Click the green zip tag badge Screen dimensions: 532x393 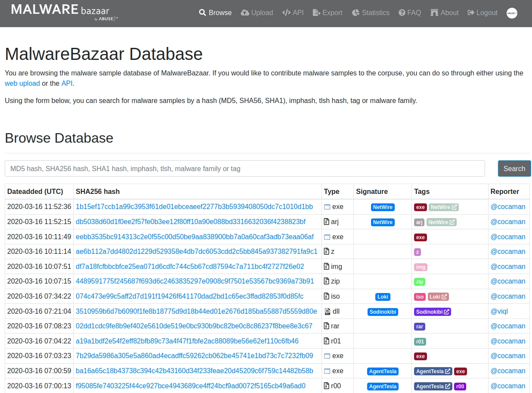(x=419, y=282)
